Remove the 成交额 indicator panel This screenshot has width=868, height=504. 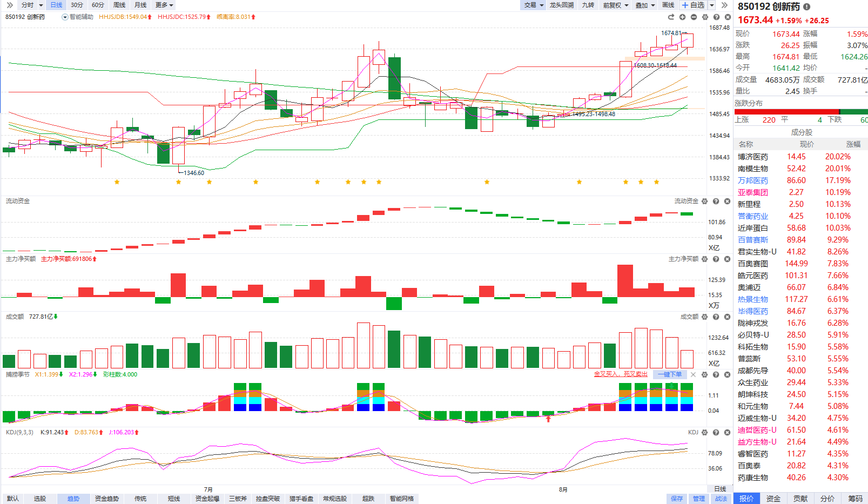tap(728, 317)
